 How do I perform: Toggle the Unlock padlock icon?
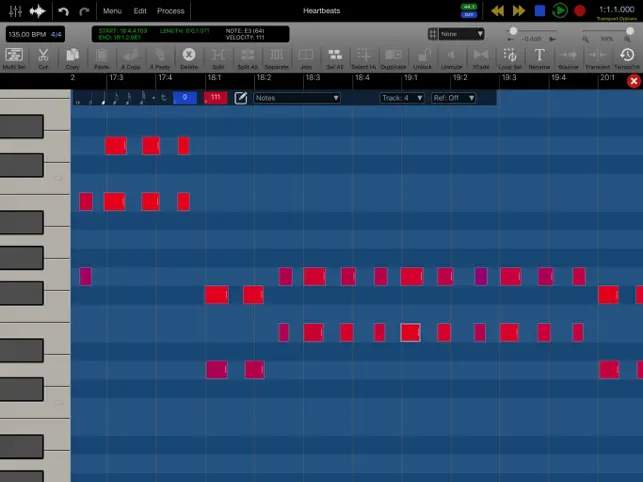[422, 58]
